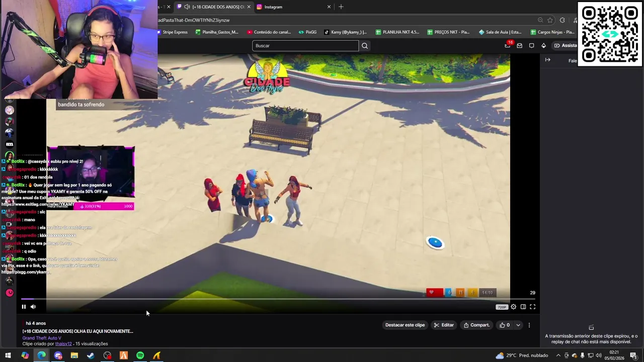
Task: Open the Stripe Express bookmark
Action: pyautogui.click(x=172, y=32)
